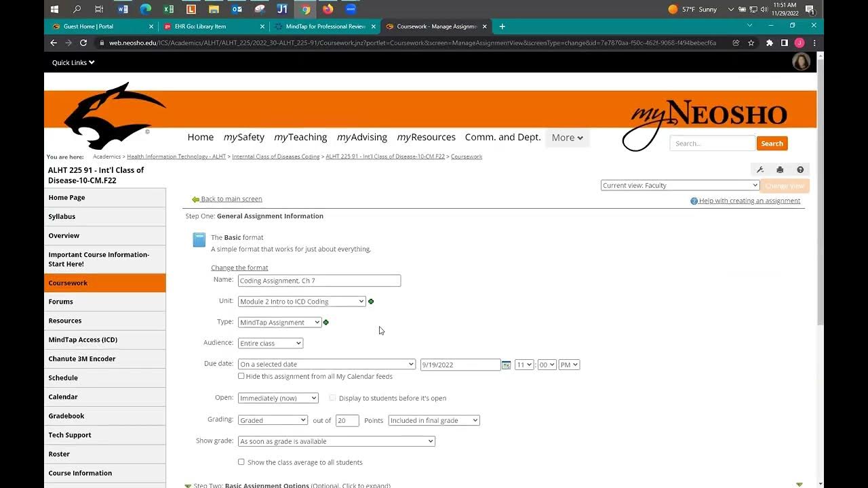Click the due date field 9/19/2022

click(x=460, y=365)
